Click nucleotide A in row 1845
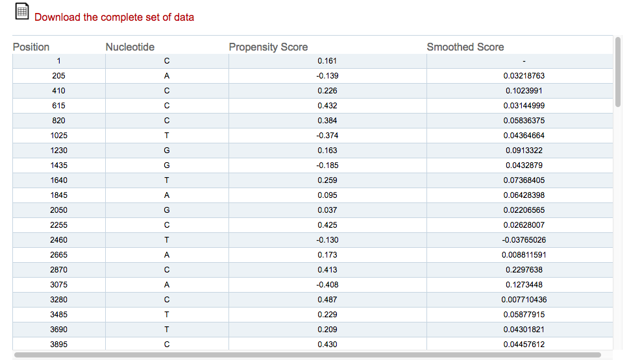629x364 pixels. tap(167, 195)
